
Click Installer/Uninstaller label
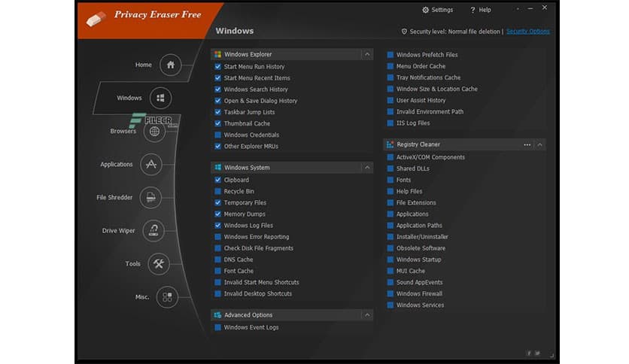[422, 237]
